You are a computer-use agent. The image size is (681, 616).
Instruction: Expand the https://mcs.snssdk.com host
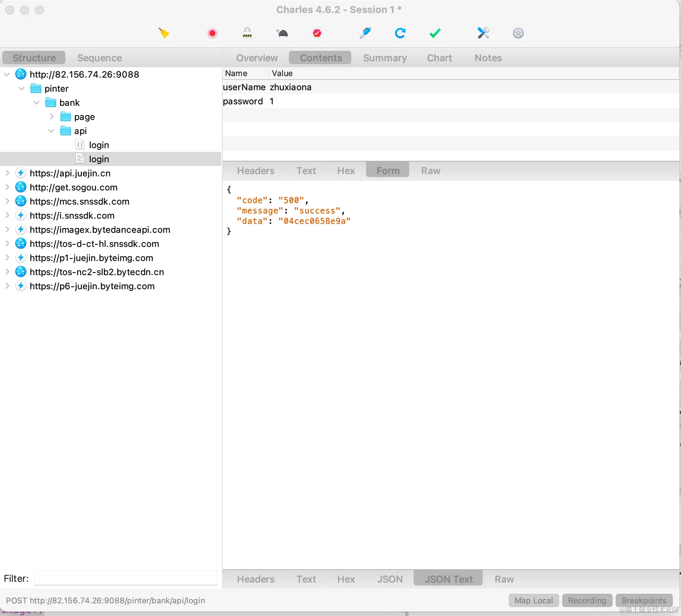pos(7,201)
